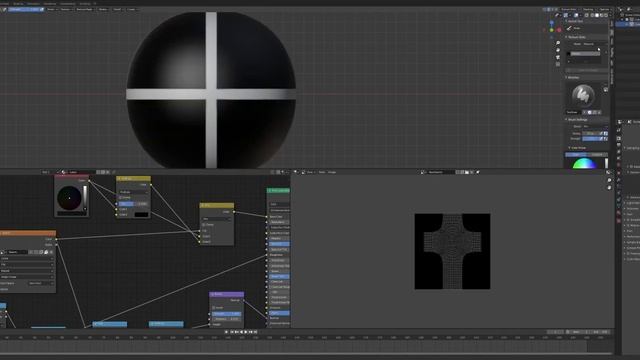640x360 pixels.
Task: Collapse the Active Tool panel
Action: [567, 21]
